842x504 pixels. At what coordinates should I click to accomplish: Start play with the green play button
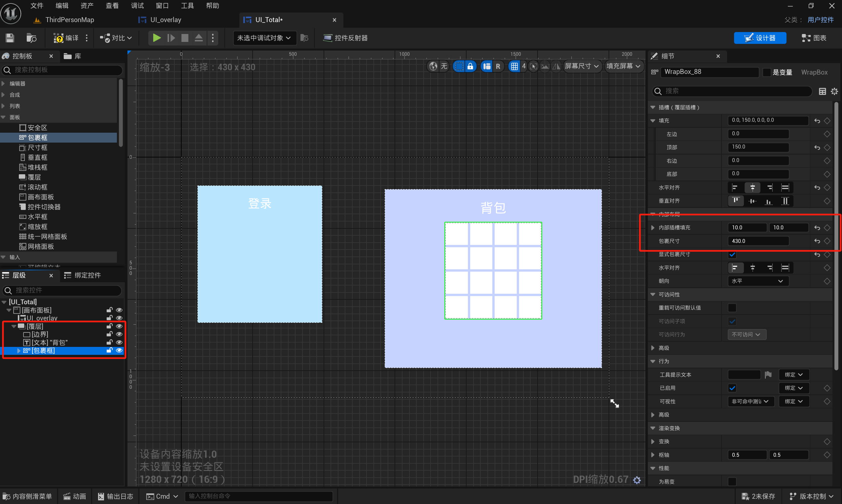pos(157,38)
